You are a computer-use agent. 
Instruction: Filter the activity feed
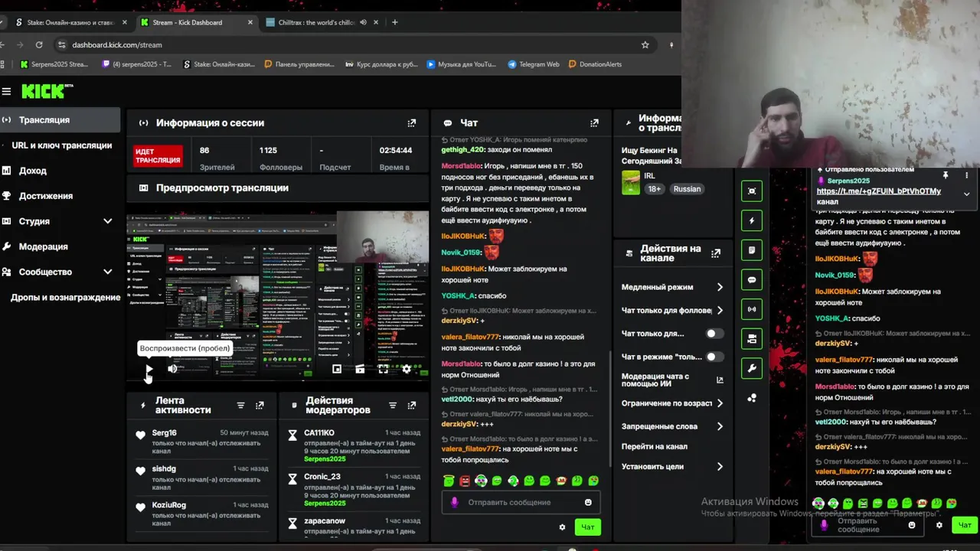click(x=240, y=406)
